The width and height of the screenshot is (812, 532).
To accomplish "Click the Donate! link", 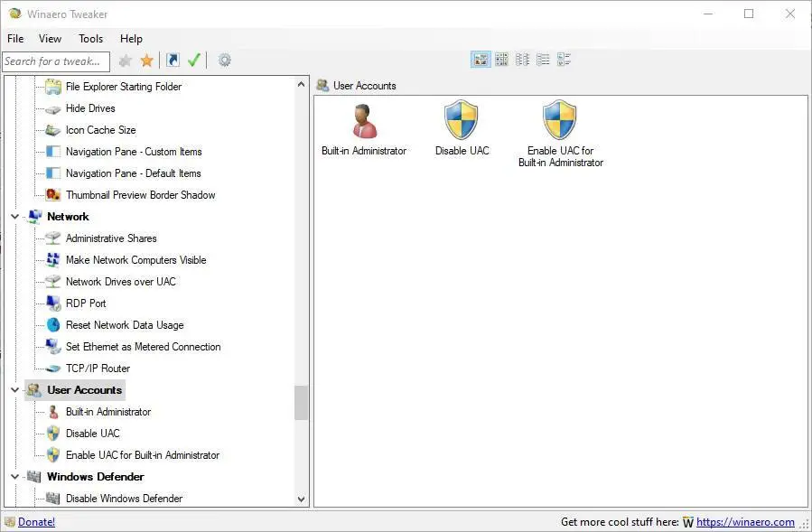I will tap(36, 522).
